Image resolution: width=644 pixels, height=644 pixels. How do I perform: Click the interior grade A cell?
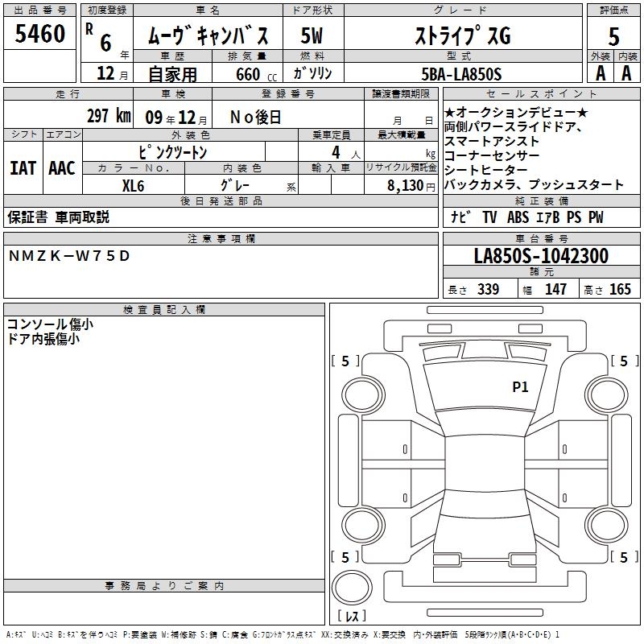626,72
